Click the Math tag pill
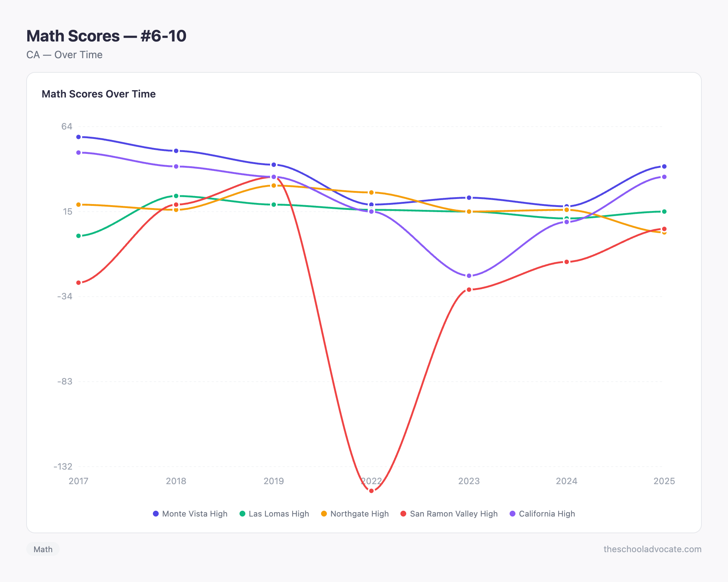Image resolution: width=728 pixels, height=582 pixels. (43, 549)
